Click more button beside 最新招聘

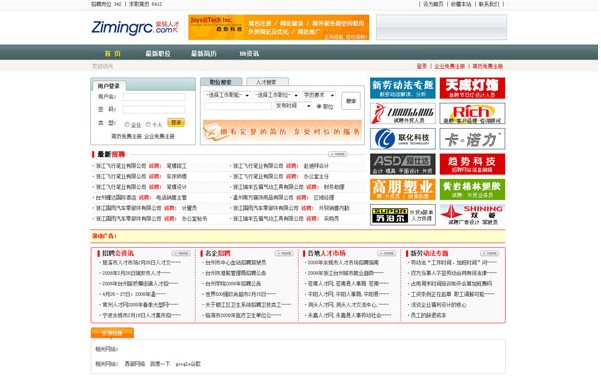(x=338, y=154)
